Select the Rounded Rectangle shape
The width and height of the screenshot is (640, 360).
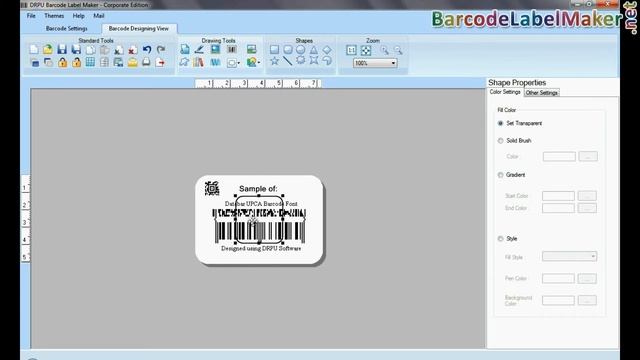click(288, 50)
